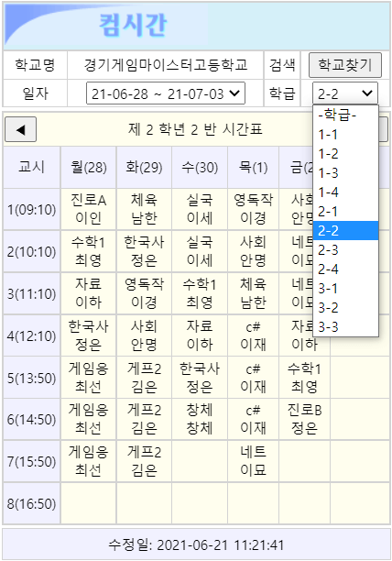Open the date range dropdown
The width and height of the screenshot is (392, 561).
pyautogui.click(x=166, y=93)
